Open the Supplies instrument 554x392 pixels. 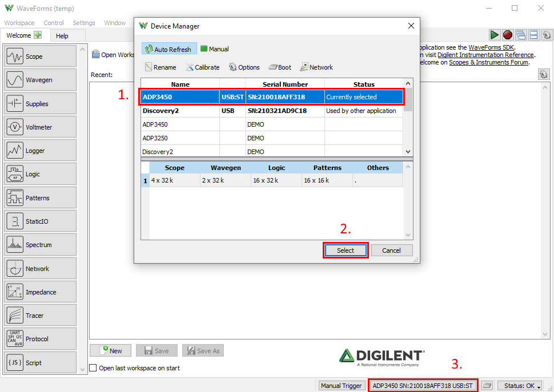(40, 103)
